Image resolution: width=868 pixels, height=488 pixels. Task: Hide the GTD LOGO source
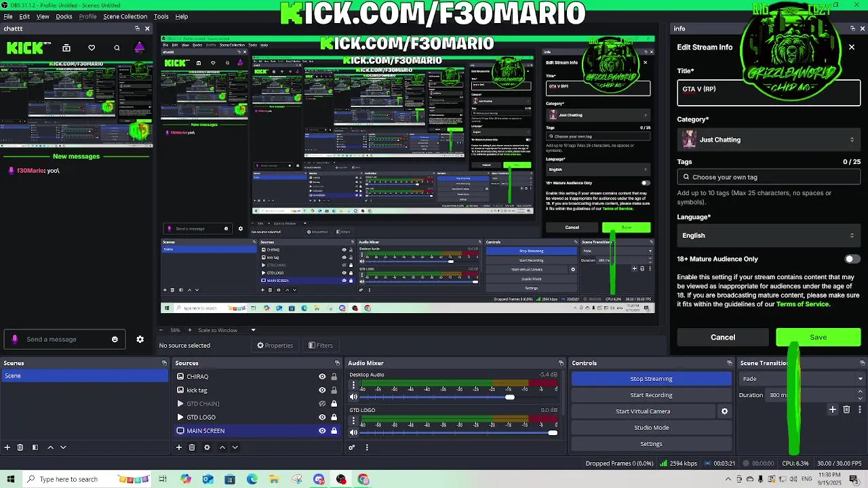click(x=322, y=418)
